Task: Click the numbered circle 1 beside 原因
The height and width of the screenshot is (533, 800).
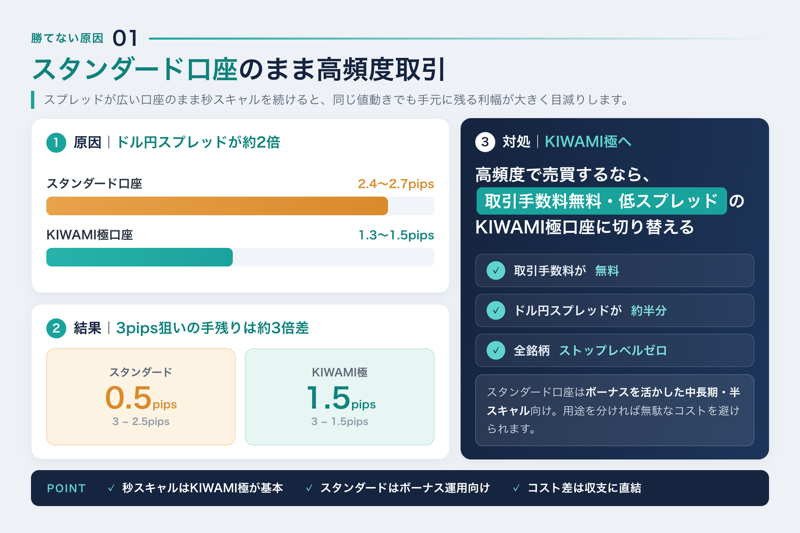Action: tap(56, 143)
